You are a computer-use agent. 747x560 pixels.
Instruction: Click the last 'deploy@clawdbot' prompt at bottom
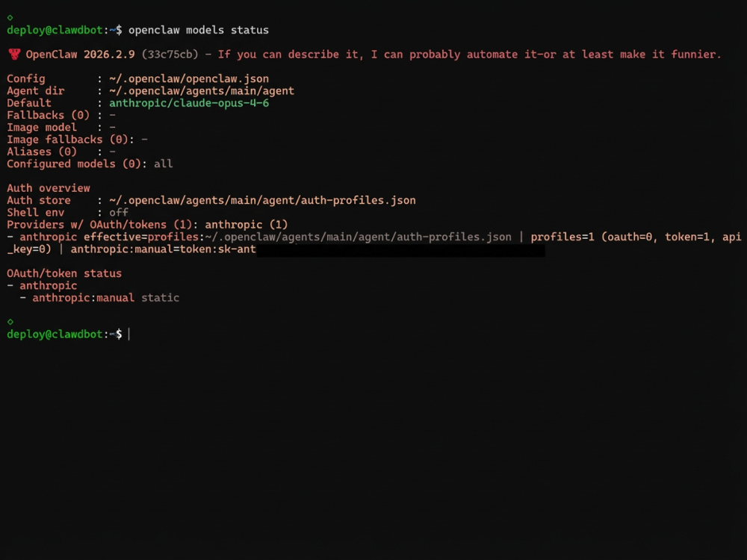coord(55,335)
